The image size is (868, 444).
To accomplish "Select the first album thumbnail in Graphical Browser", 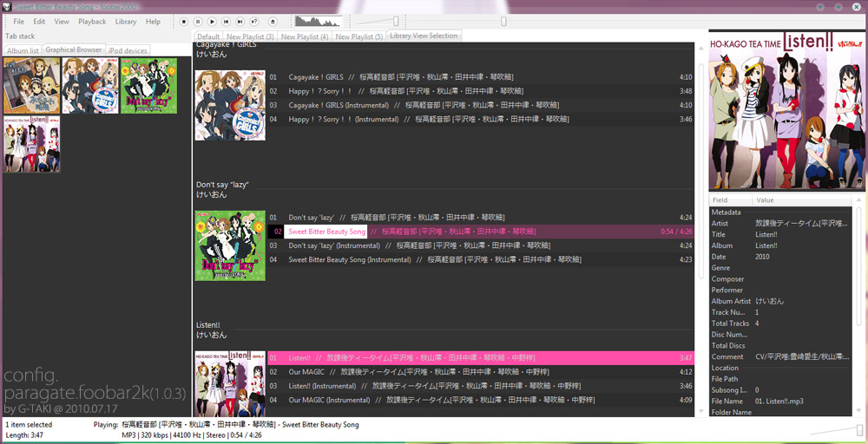I will pos(31,86).
